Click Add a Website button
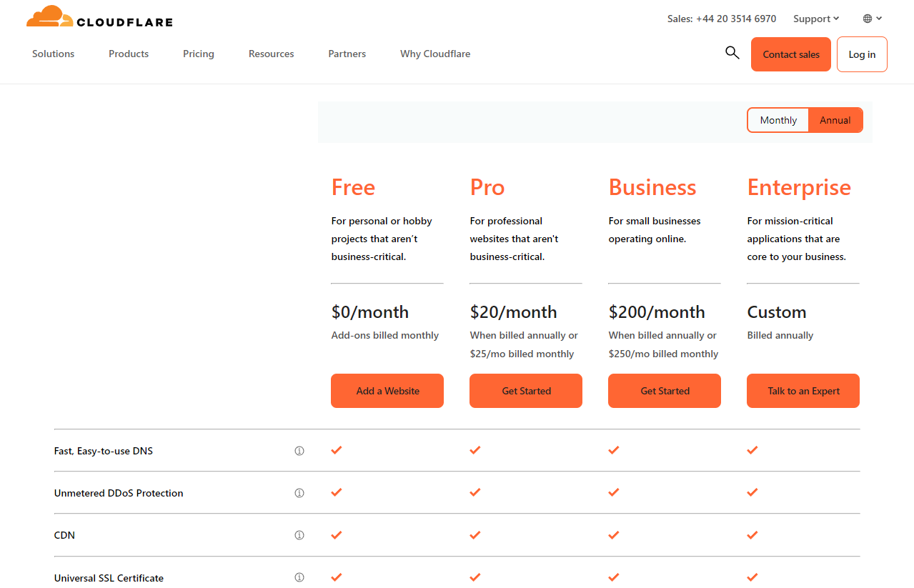Image resolution: width=914 pixels, height=588 pixels. [x=387, y=391]
